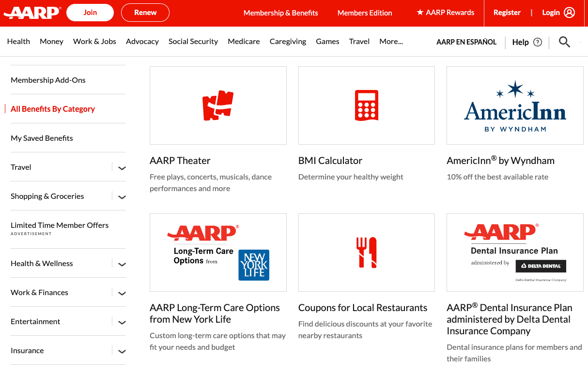Open the Games navigation item
The height and width of the screenshot is (373, 588).
pos(327,42)
